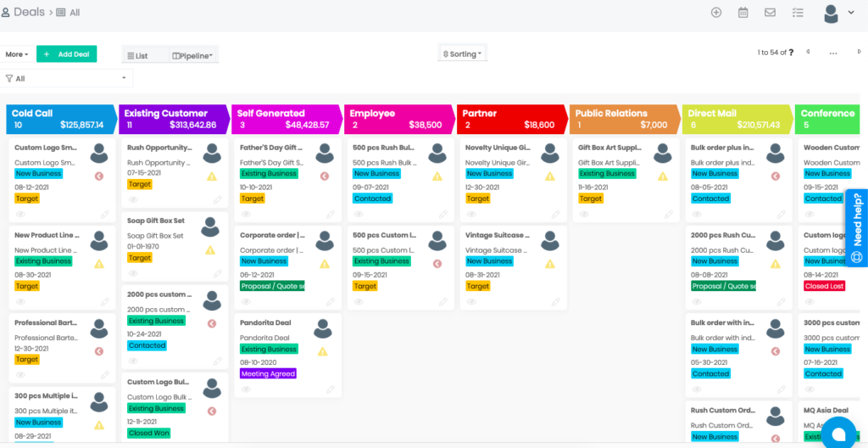Open the MQ Asia Deal title
868x448 pixels.
[826, 411]
